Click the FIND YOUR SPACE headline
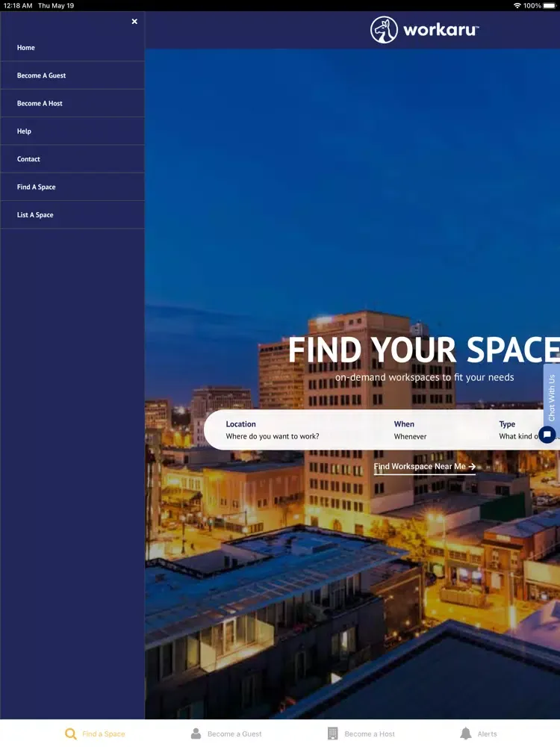 424,350
